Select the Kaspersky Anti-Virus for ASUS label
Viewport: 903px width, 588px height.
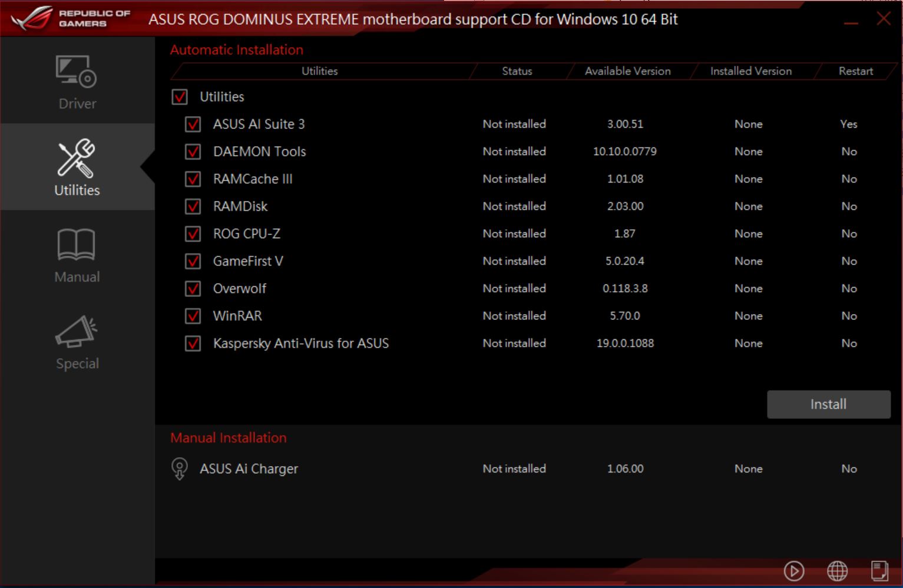click(x=301, y=343)
